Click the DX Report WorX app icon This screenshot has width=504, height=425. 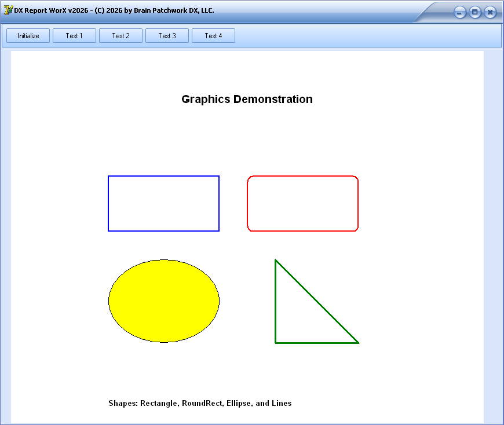[x=8, y=10]
